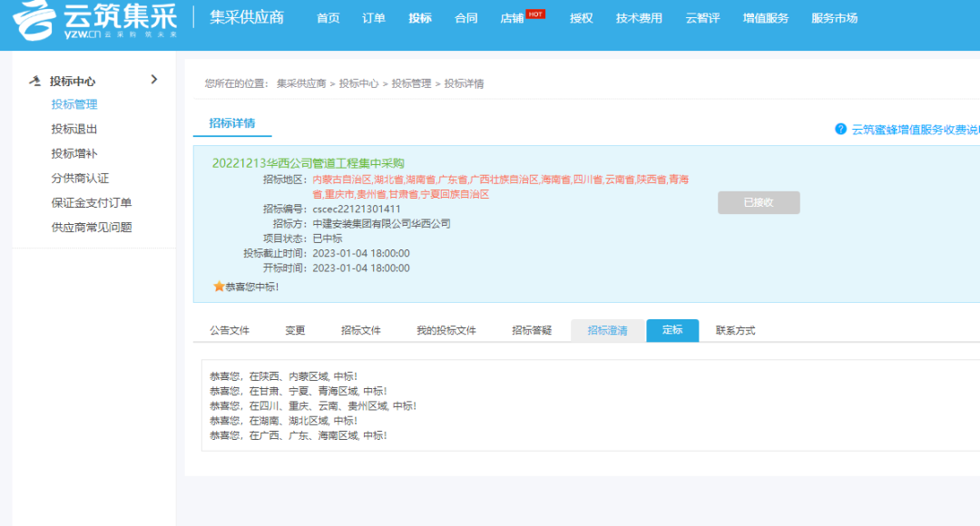Click the 已接收 button

coord(758,202)
